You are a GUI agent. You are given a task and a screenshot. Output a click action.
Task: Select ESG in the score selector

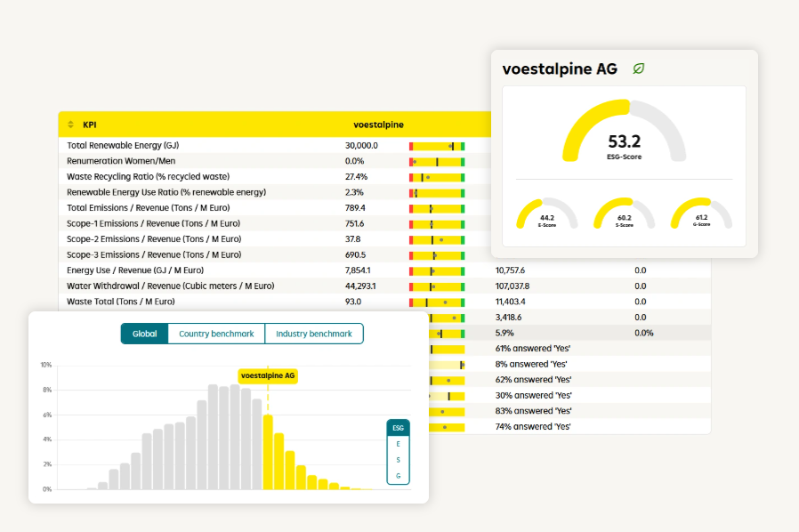coord(398,428)
